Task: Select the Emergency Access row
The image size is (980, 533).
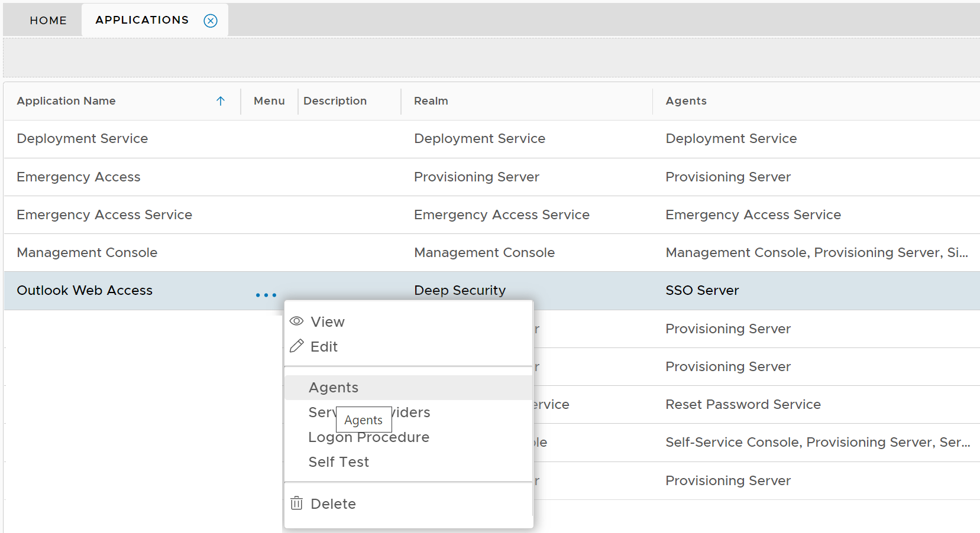Action: pyautogui.click(x=79, y=177)
